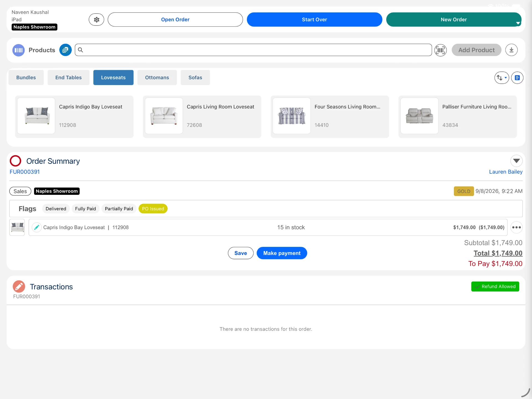Click the download arrow icon
The image size is (532, 399).
(x=511, y=50)
